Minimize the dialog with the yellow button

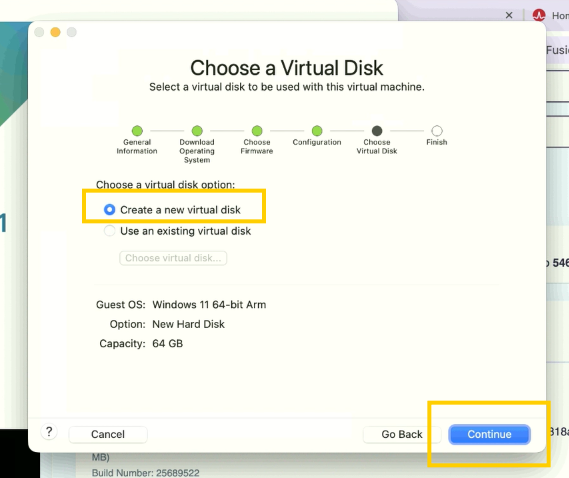[x=56, y=32]
